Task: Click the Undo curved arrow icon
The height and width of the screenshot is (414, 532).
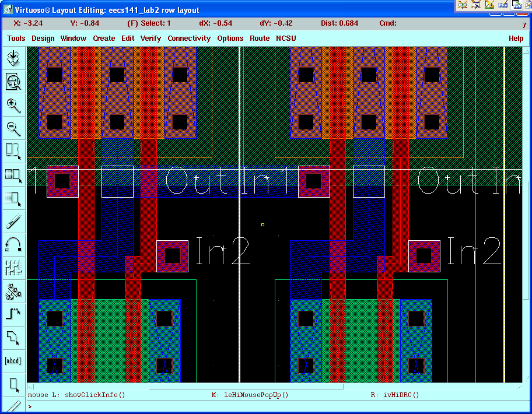Action: pyautogui.click(x=13, y=244)
